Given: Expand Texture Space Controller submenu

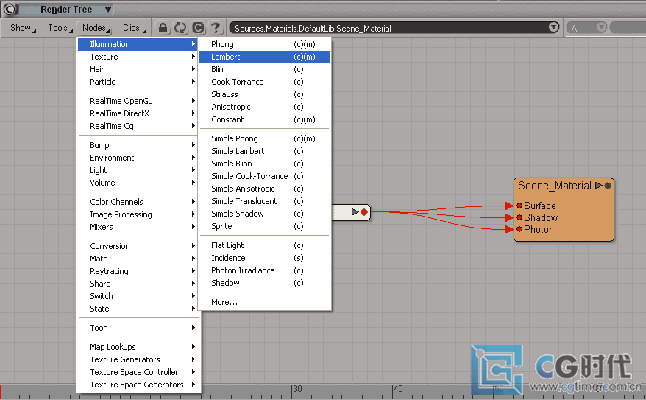Looking at the screenshot, I should click(x=138, y=372).
